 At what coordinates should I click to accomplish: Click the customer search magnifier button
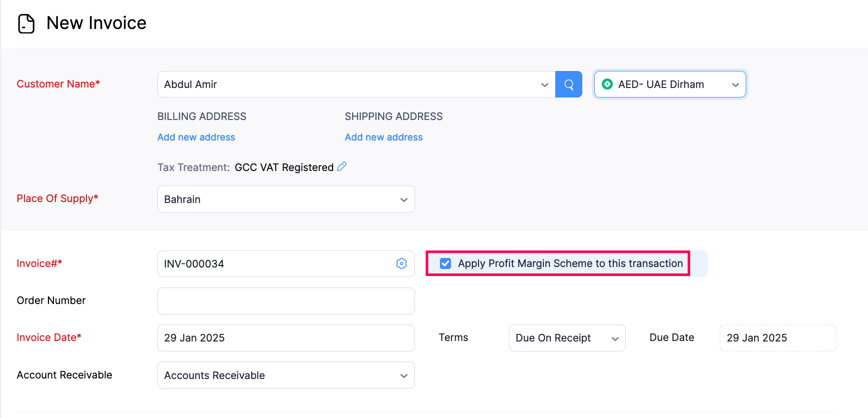(568, 84)
